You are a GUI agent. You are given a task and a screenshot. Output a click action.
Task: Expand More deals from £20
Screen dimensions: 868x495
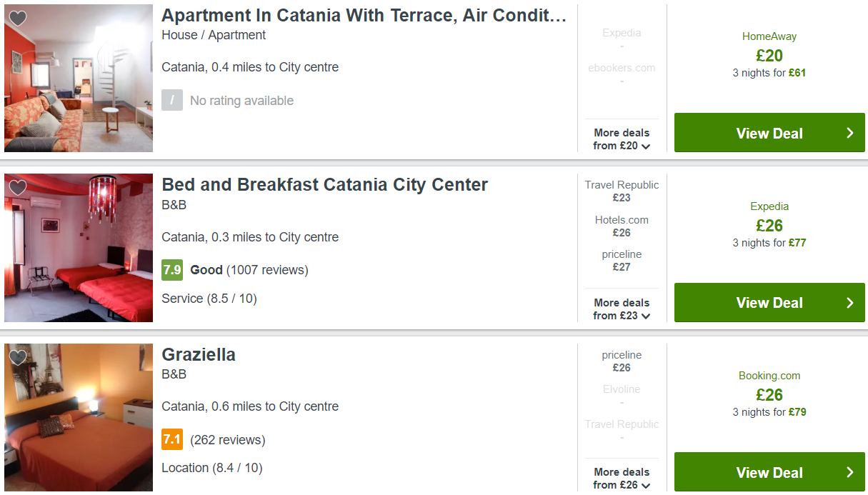point(622,139)
